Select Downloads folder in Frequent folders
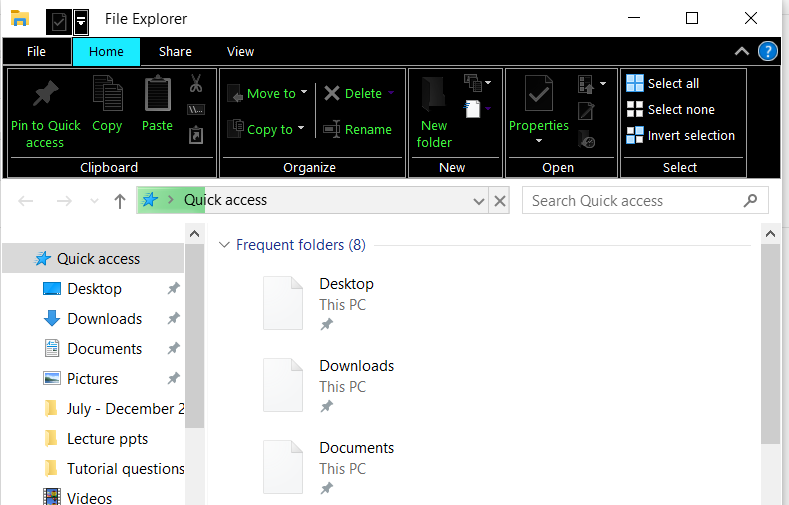The image size is (789, 505). pos(329,385)
